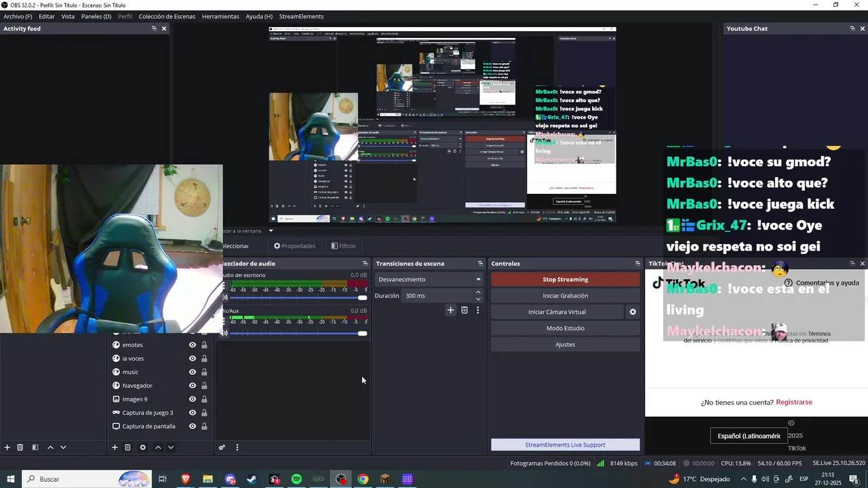Open Propiedades of the selected source

click(294, 246)
